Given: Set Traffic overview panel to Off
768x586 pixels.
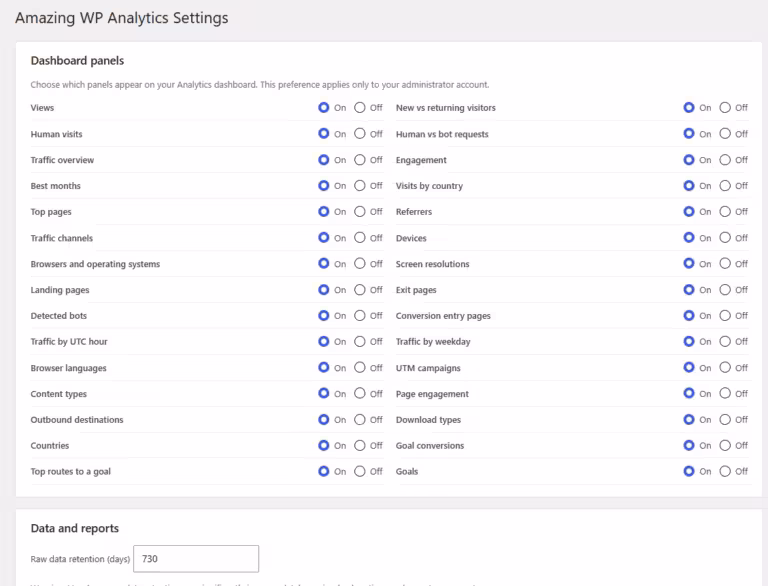Looking at the screenshot, I should pos(360,159).
